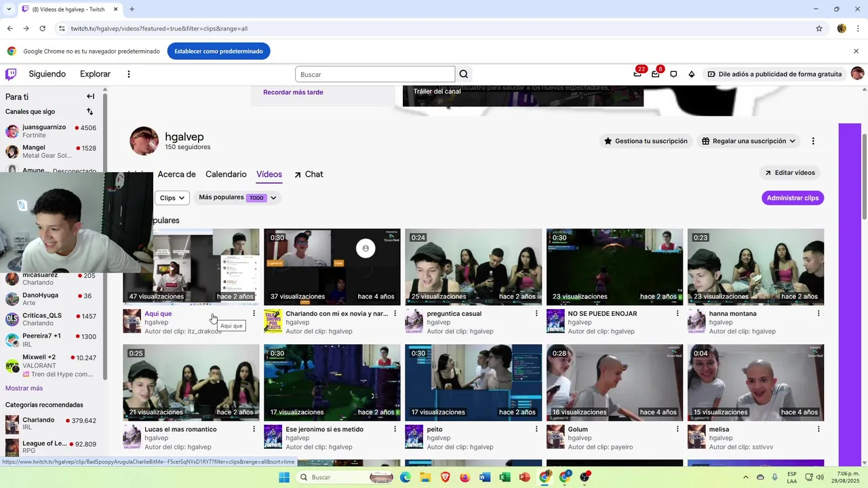868x488 pixels.
Task: Open options for clip melisa
Action: coord(818,429)
